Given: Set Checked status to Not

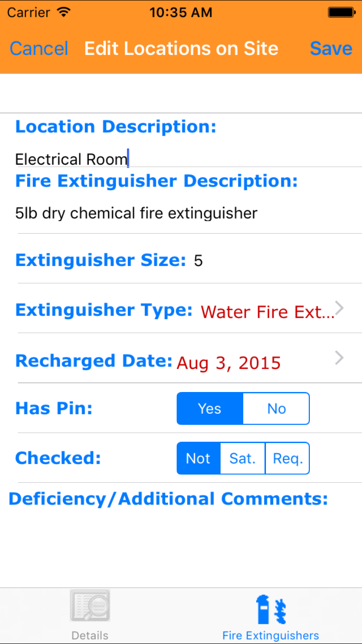Looking at the screenshot, I should pyautogui.click(x=198, y=459).
